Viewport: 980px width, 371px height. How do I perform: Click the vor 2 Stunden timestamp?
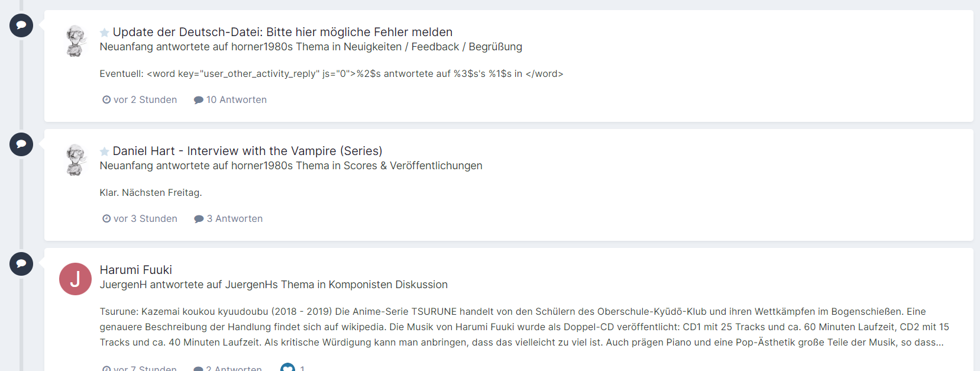click(x=145, y=99)
